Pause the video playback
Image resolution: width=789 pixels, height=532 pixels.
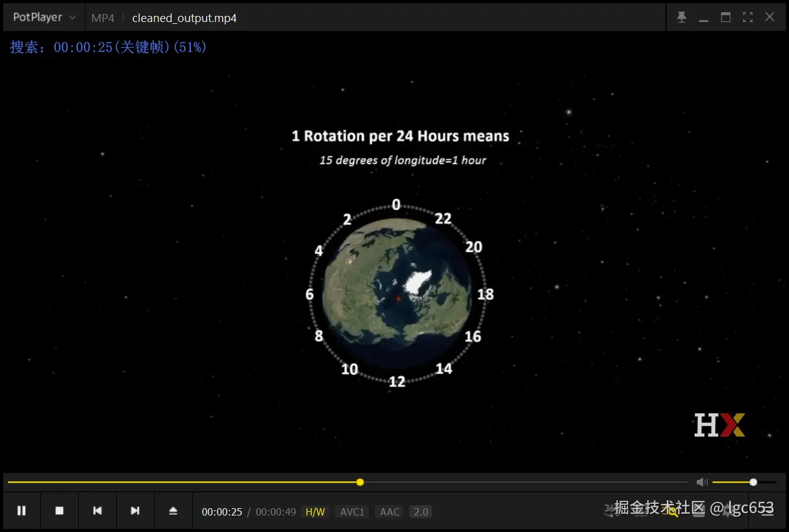21,511
